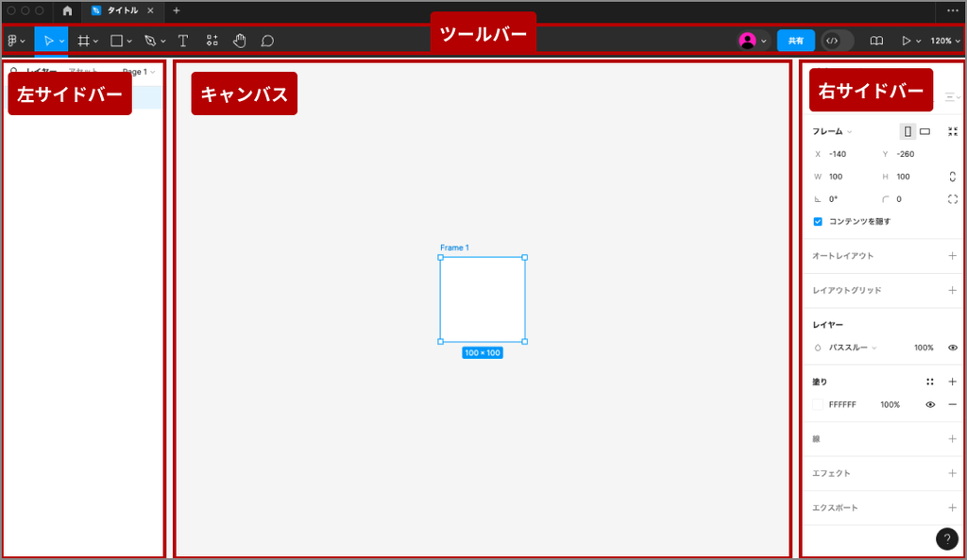Open a new tab with plus

pyautogui.click(x=177, y=10)
